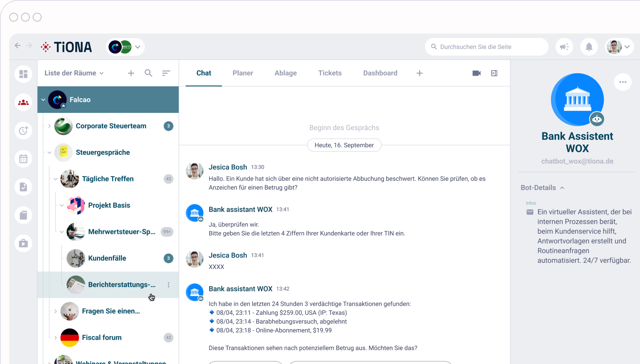Image resolution: width=640 pixels, height=364 pixels.
Task: Click the chatbot_wox@tiona.de email address
Action: coord(577,161)
